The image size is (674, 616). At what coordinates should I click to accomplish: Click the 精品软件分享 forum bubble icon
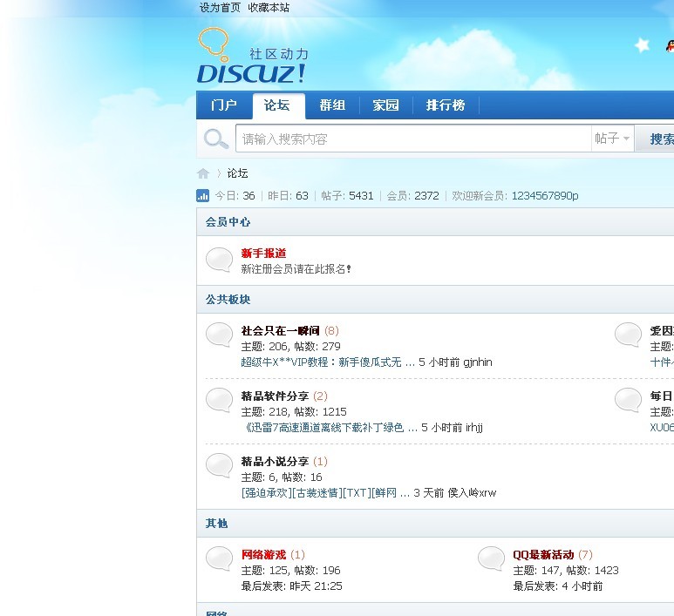[x=219, y=400]
